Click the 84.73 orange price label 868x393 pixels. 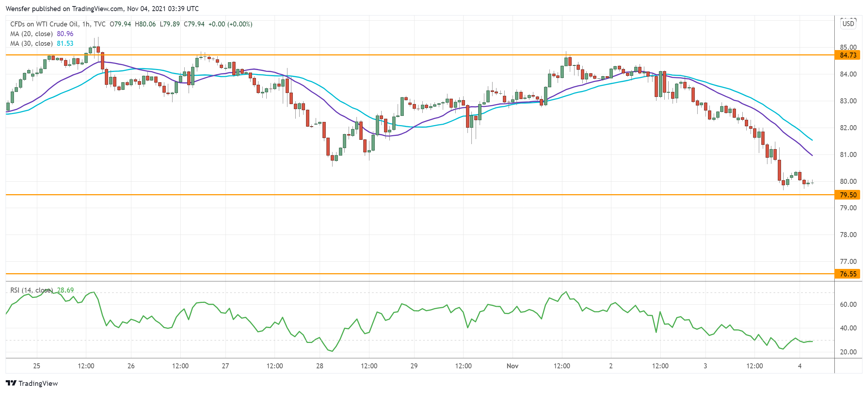(848, 55)
